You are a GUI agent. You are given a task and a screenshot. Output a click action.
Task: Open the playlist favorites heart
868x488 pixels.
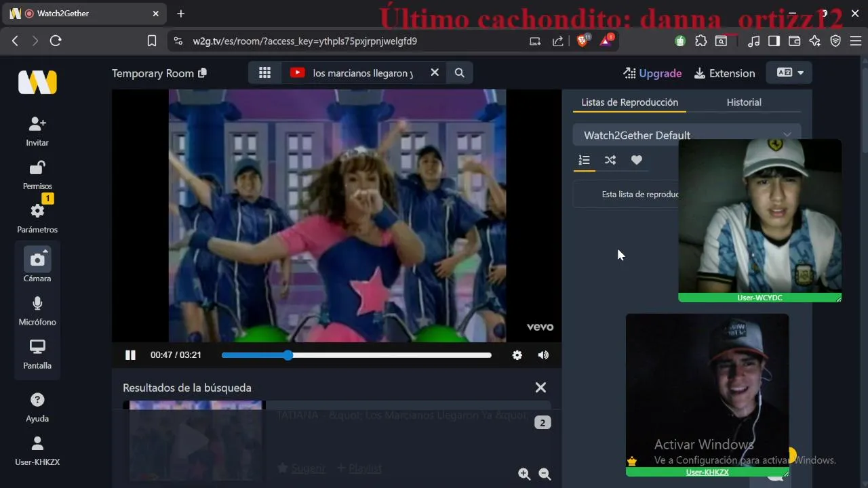point(636,160)
